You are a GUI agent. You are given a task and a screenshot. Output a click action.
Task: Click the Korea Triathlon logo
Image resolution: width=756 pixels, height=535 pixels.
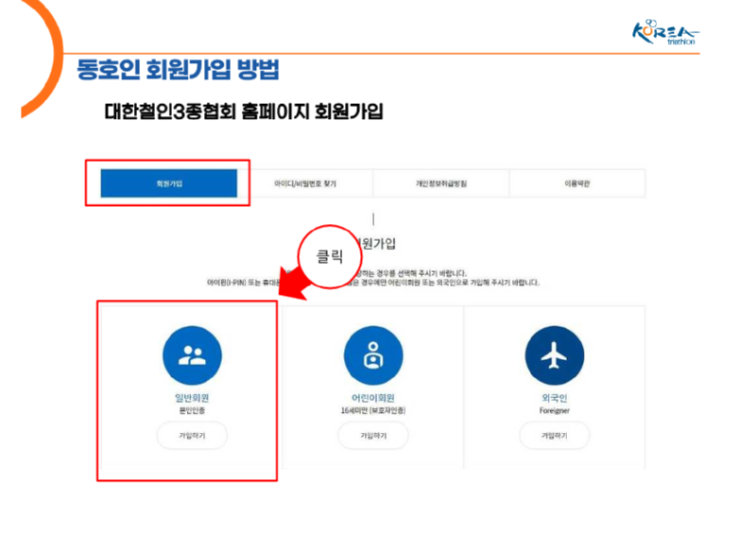tap(665, 32)
